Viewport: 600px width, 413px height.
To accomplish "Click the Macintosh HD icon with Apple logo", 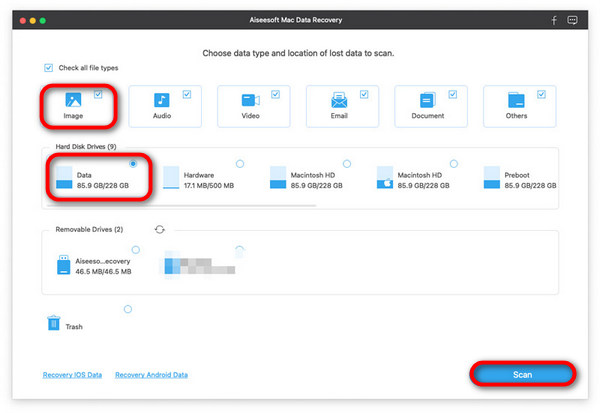I will click(x=385, y=177).
